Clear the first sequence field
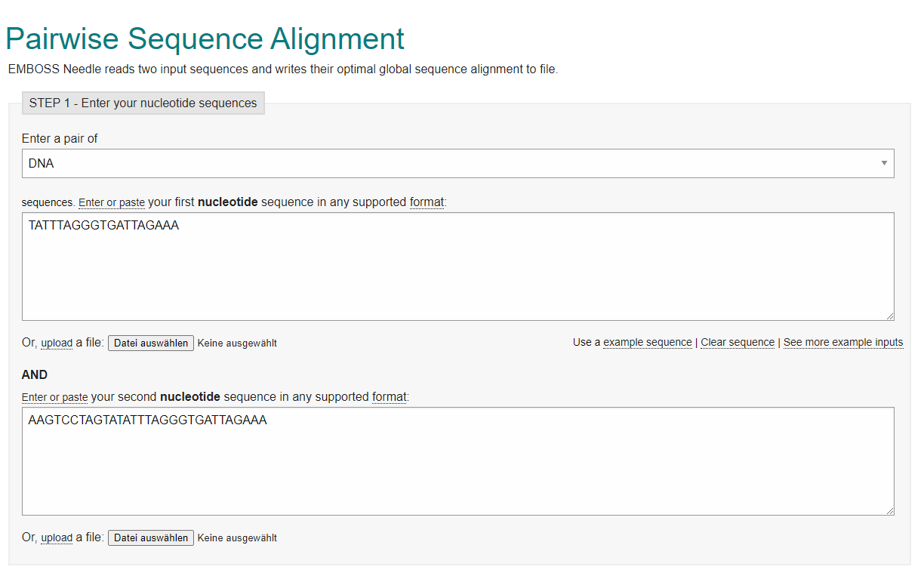 [x=738, y=342]
